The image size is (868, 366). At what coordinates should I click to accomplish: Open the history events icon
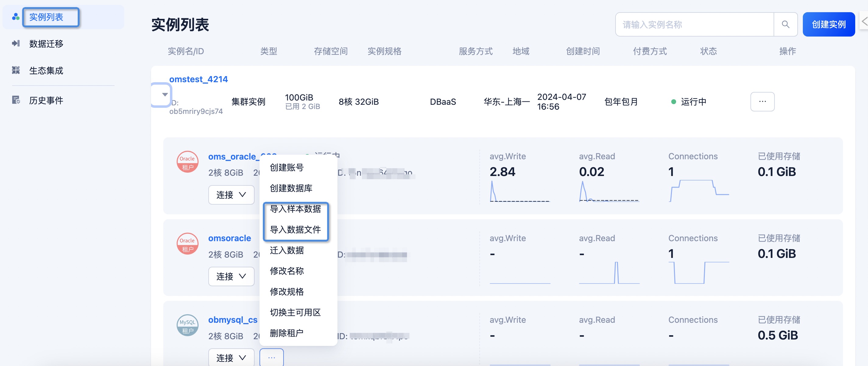coord(16,100)
